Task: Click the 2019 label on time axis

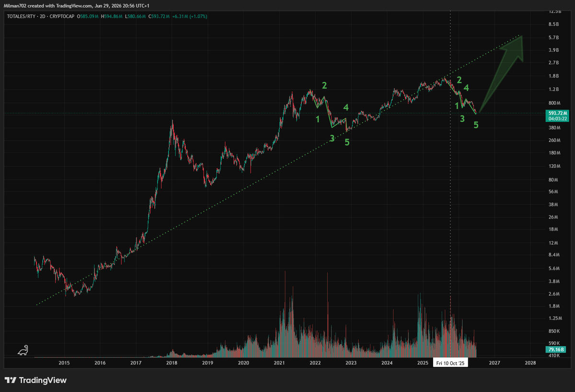Action: (207, 363)
